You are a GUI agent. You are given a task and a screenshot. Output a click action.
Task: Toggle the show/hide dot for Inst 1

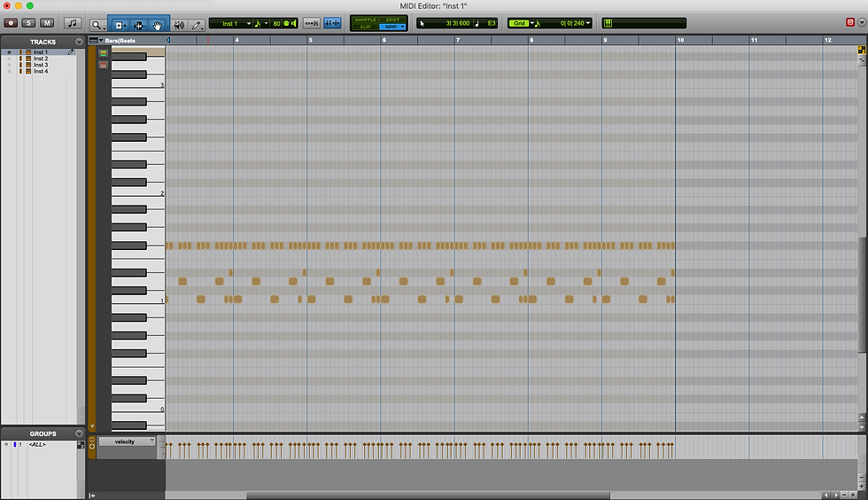9,52
